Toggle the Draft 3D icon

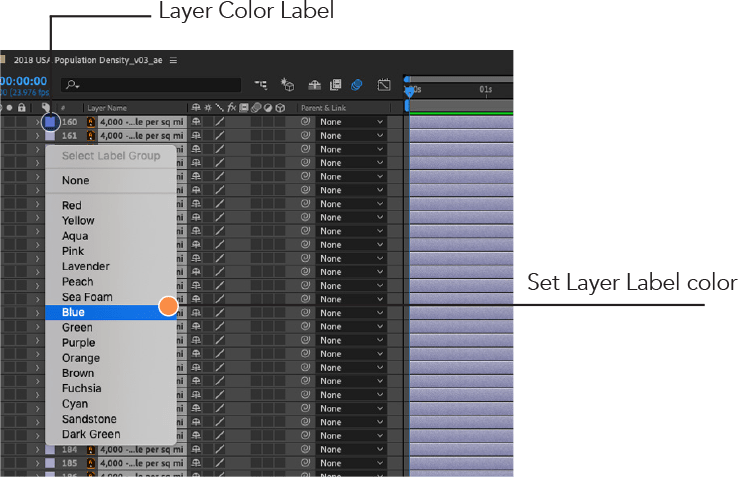pyautogui.click(x=288, y=85)
